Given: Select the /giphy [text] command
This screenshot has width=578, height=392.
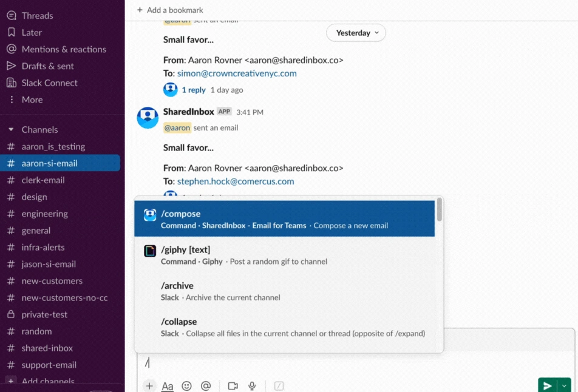Looking at the screenshot, I should tap(284, 255).
